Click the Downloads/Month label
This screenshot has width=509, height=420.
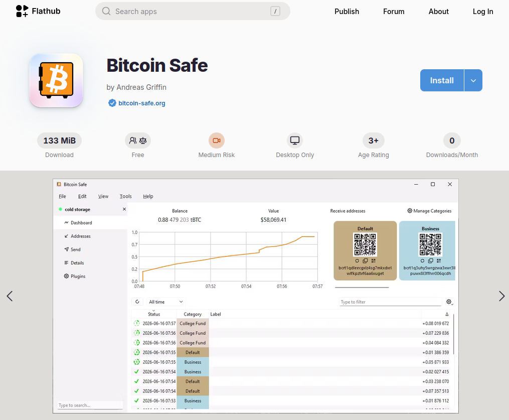coord(452,155)
